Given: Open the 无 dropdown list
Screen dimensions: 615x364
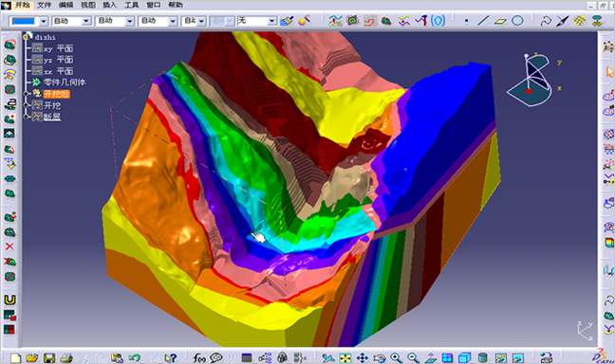Looking at the screenshot, I should point(257,21).
